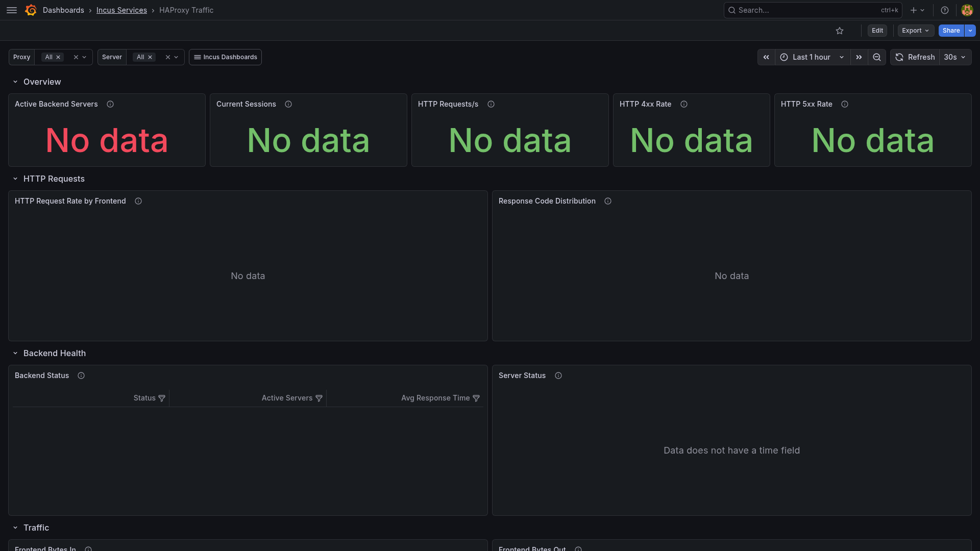Open the help menu icon
The height and width of the screenshot is (551, 980).
click(945, 10)
